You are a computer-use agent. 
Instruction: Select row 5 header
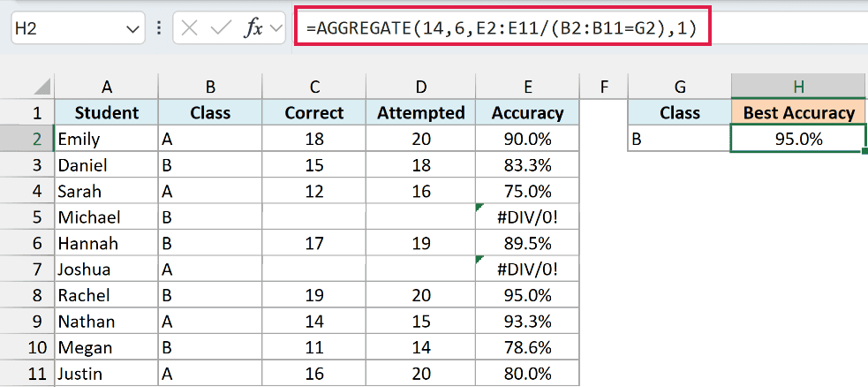27,217
